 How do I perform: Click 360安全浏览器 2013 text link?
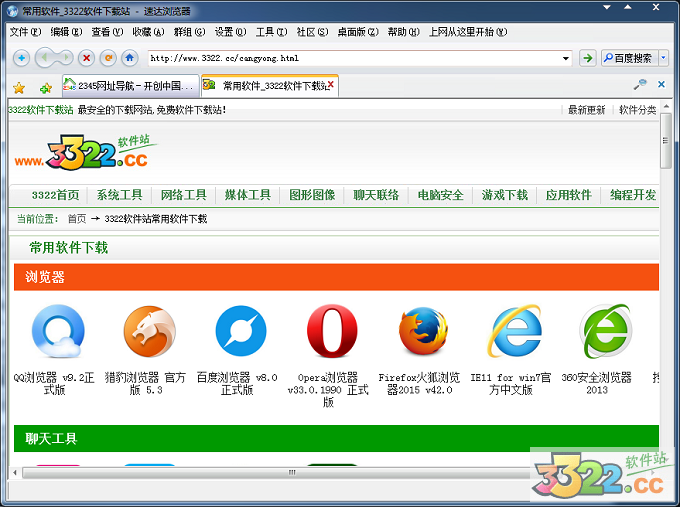coord(597,384)
